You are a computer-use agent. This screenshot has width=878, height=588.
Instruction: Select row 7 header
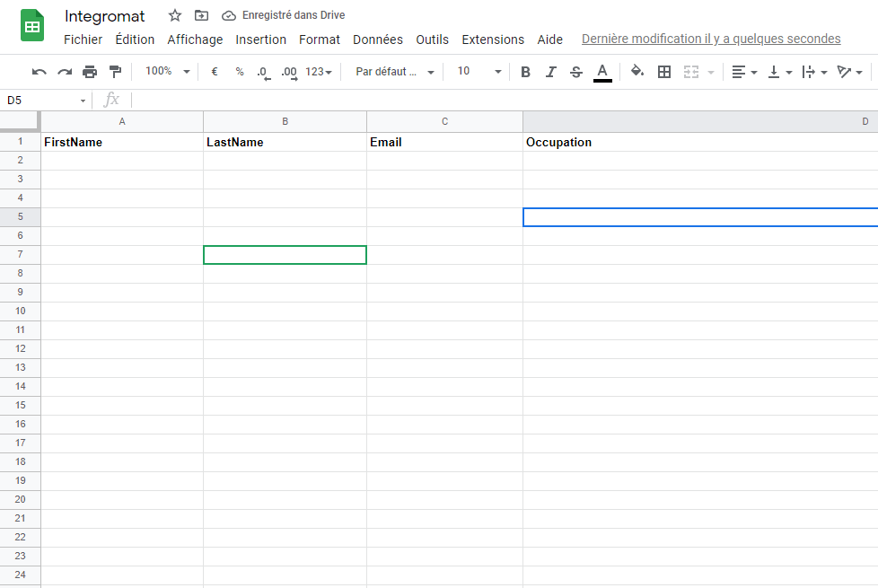click(20, 254)
